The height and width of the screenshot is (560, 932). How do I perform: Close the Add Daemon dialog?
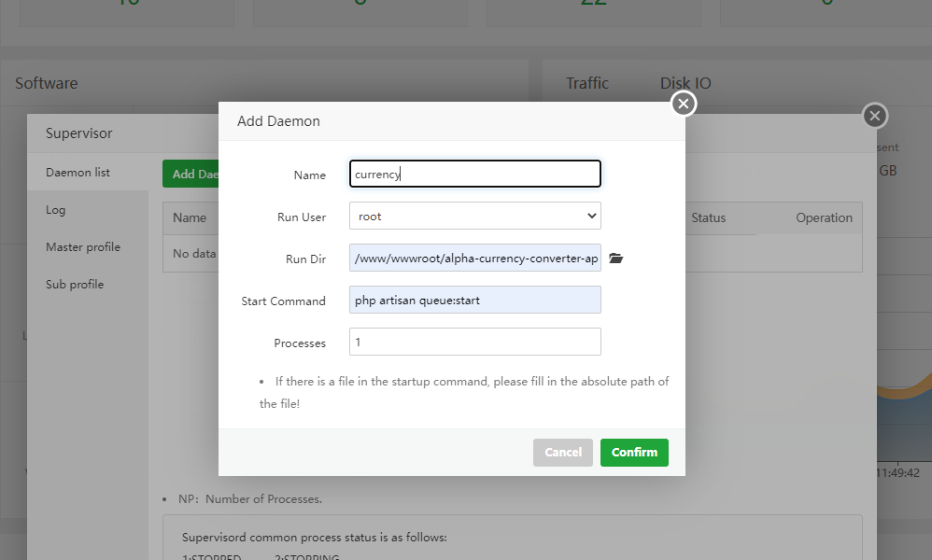pyautogui.click(x=684, y=104)
